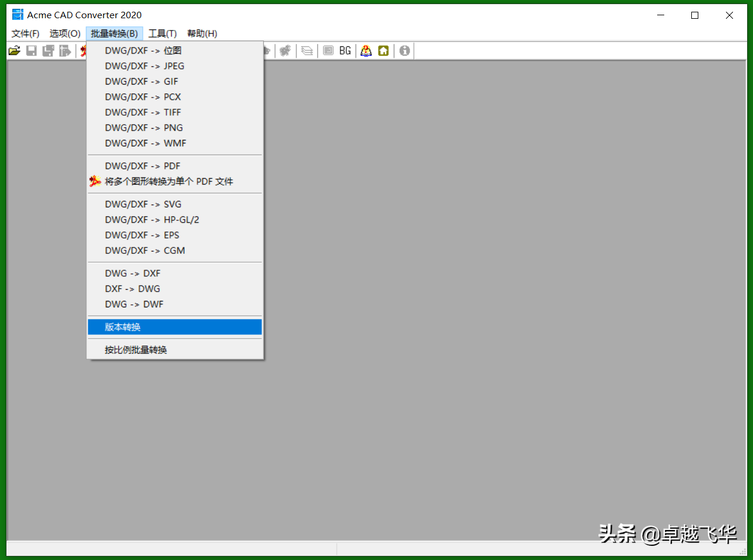Toggle the BG background color button

(x=345, y=51)
